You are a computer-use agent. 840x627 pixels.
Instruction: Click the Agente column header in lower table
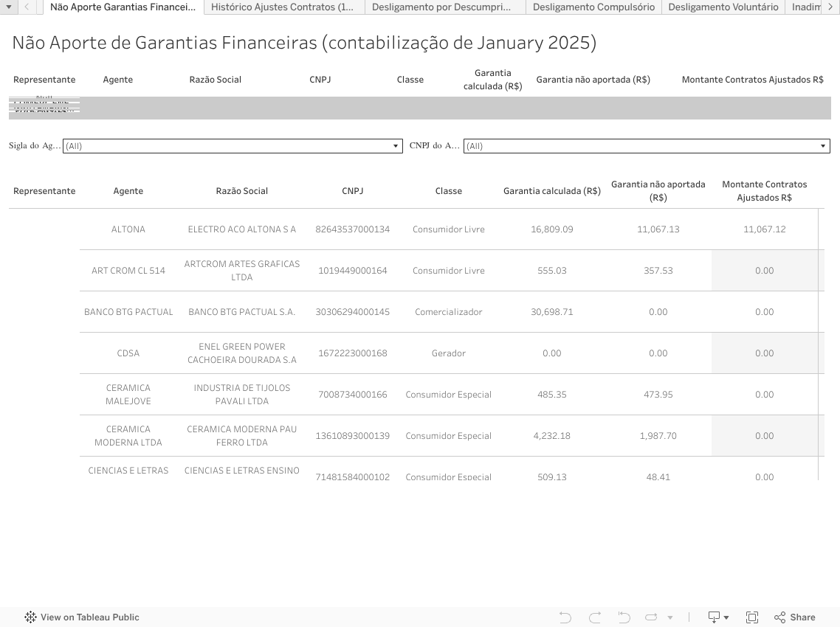(x=128, y=190)
